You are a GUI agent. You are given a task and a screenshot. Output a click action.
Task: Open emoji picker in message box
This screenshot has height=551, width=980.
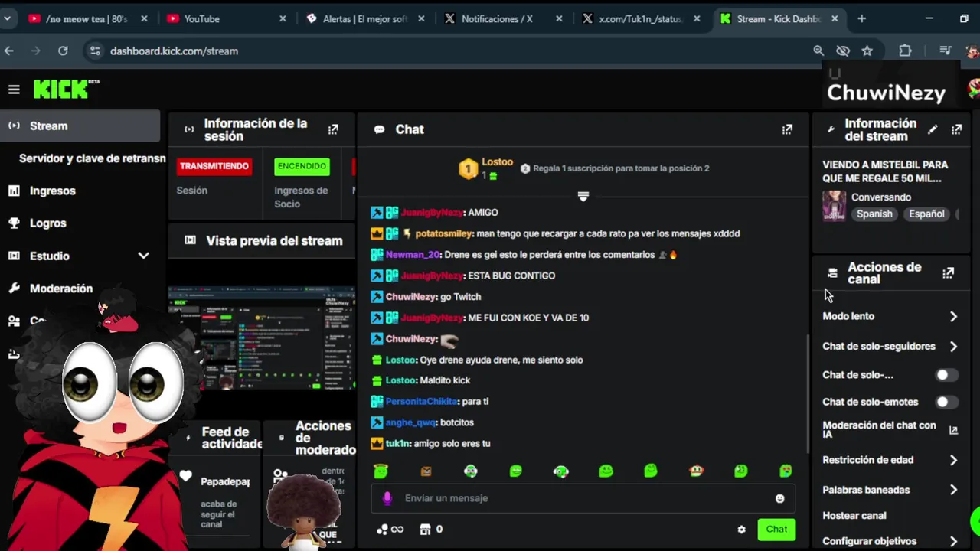coord(779,498)
